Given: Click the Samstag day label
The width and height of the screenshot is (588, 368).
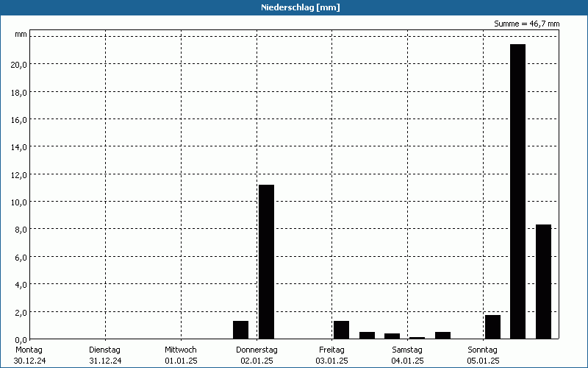Looking at the screenshot, I should pos(407,350).
